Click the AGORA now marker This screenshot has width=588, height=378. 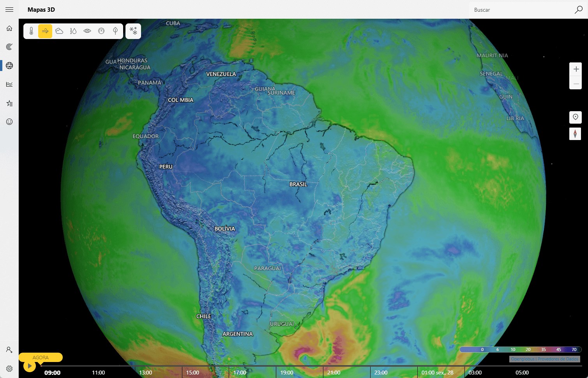click(41, 357)
